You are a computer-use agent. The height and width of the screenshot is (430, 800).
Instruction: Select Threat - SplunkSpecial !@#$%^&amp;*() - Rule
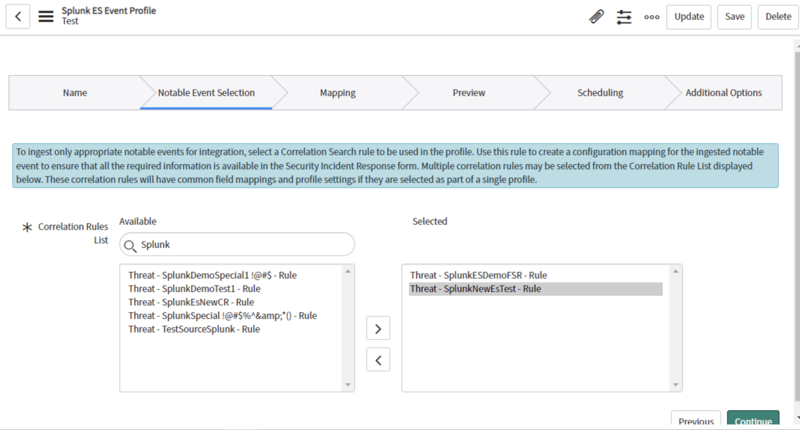(x=222, y=316)
